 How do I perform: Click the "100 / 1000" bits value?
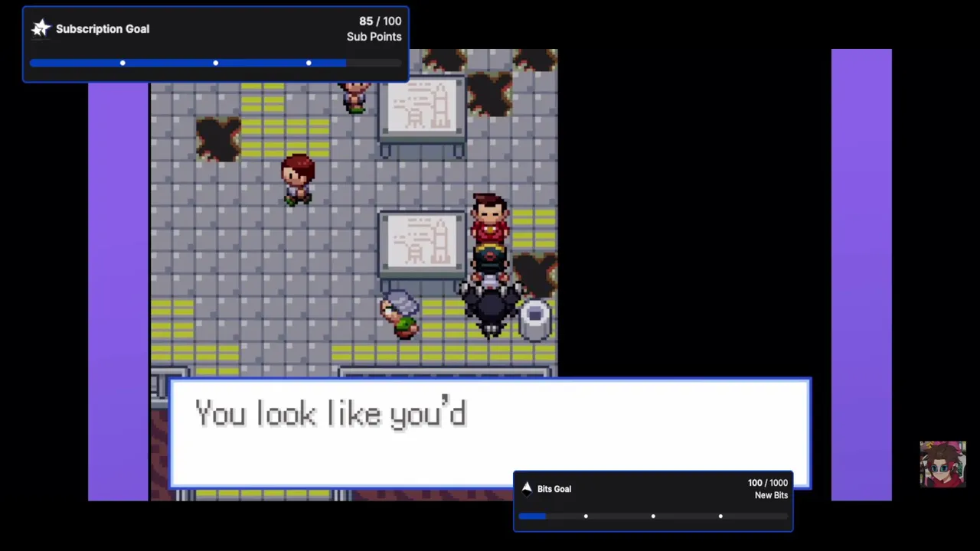(767, 483)
